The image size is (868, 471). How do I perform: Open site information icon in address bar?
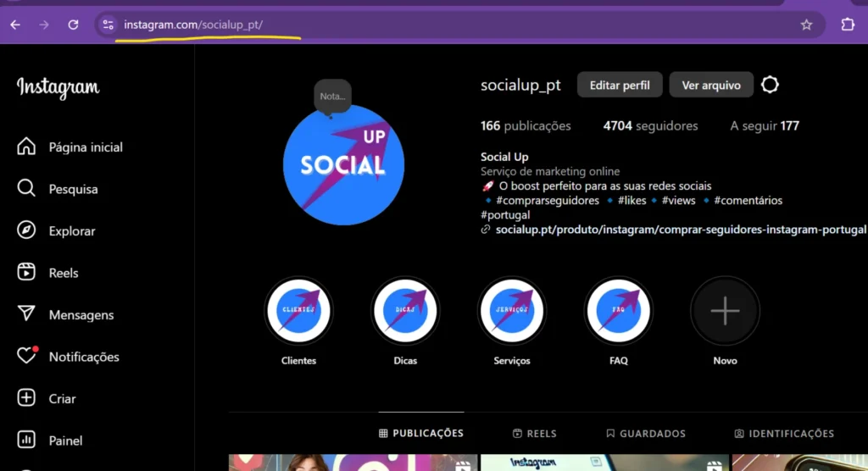(x=108, y=25)
